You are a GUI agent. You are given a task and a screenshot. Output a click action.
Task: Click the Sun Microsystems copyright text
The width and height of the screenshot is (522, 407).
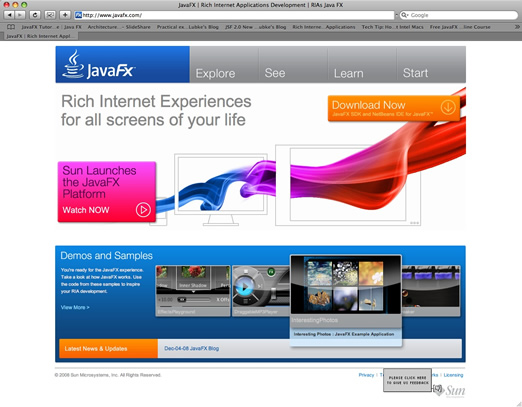[x=108, y=375]
